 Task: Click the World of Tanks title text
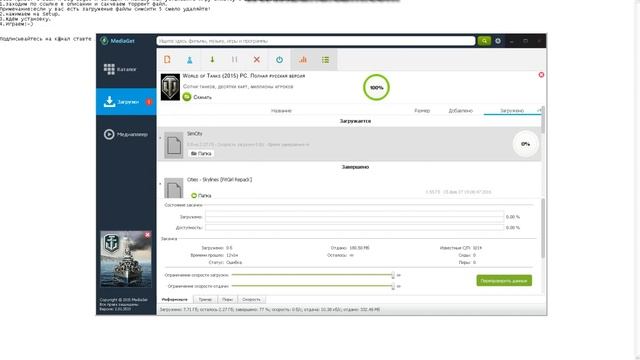(244, 76)
